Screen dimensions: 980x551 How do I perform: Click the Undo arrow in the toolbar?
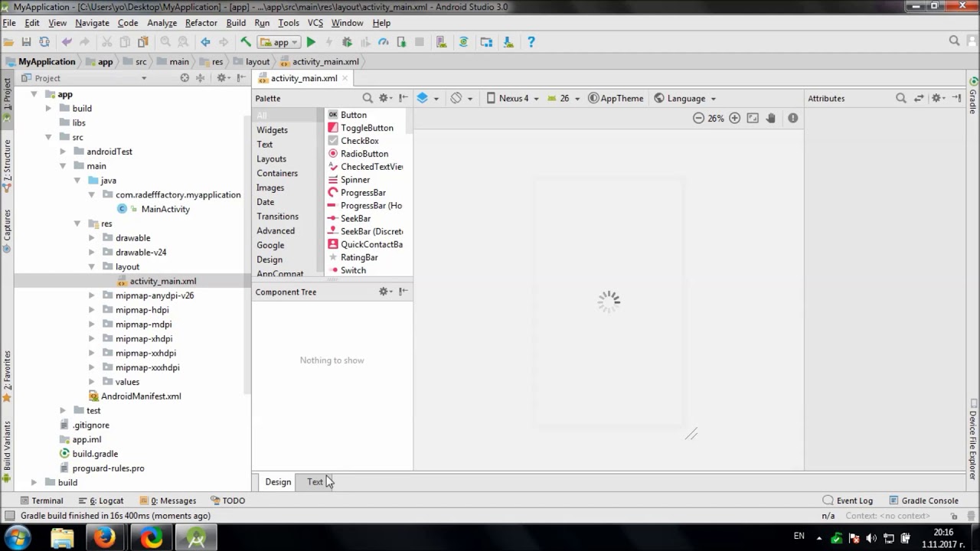coord(67,42)
